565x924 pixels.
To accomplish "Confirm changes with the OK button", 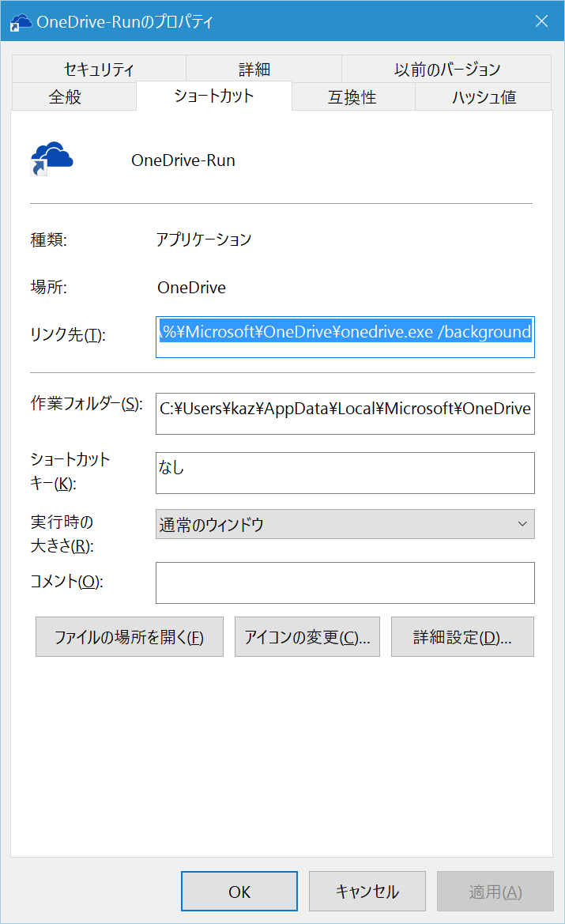I will click(239, 891).
